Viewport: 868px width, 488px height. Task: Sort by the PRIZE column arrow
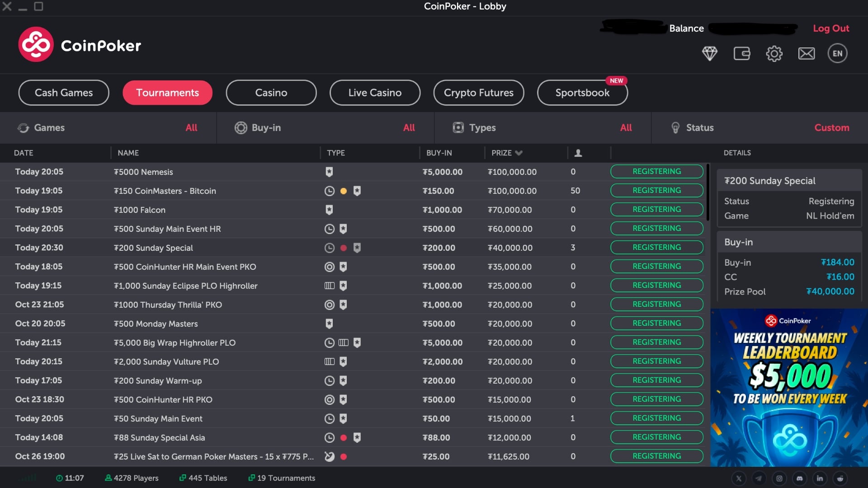(519, 153)
